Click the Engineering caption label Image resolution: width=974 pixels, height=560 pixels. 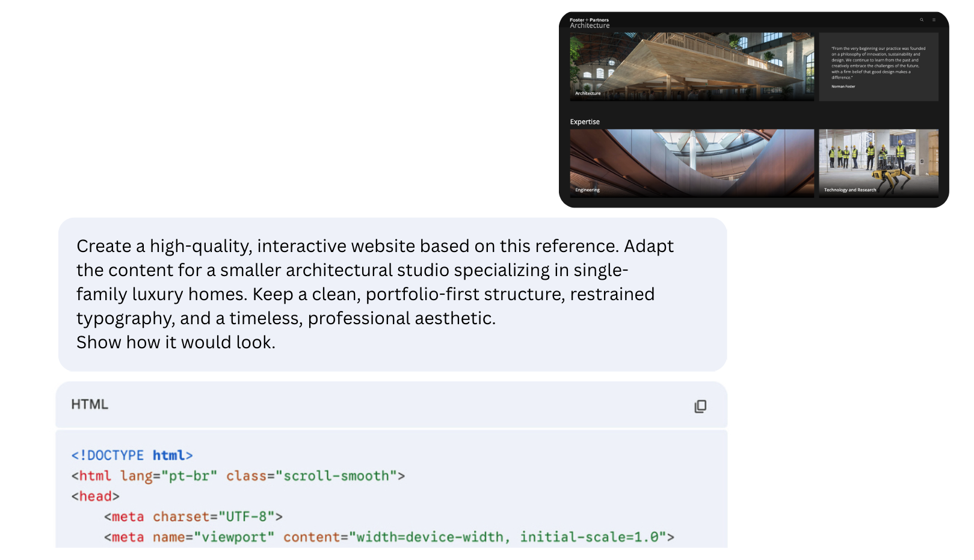587,190
